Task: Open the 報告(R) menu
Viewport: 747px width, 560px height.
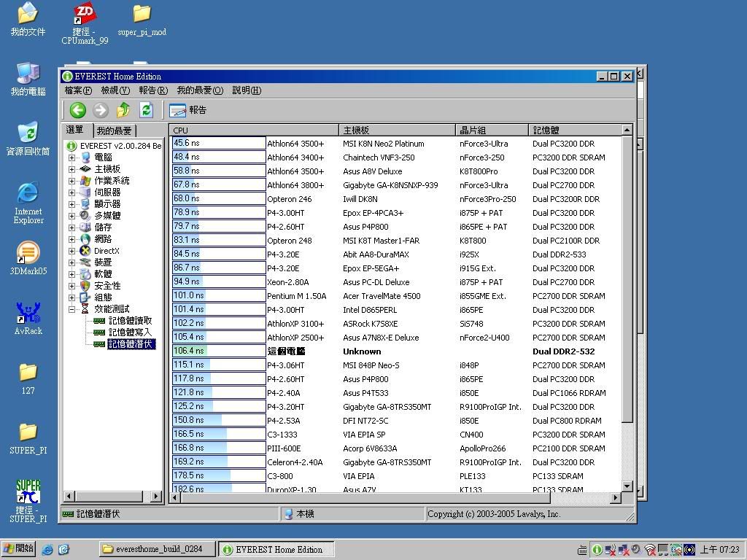Action: click(x=153, y=90)
